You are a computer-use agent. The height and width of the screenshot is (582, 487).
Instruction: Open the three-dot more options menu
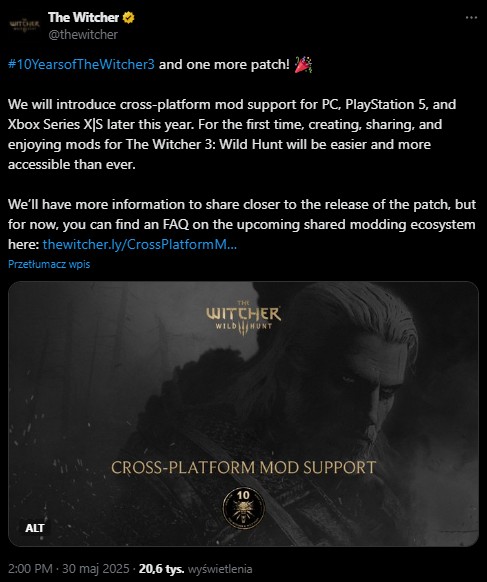pyautogui.click(x=471, y=17)
